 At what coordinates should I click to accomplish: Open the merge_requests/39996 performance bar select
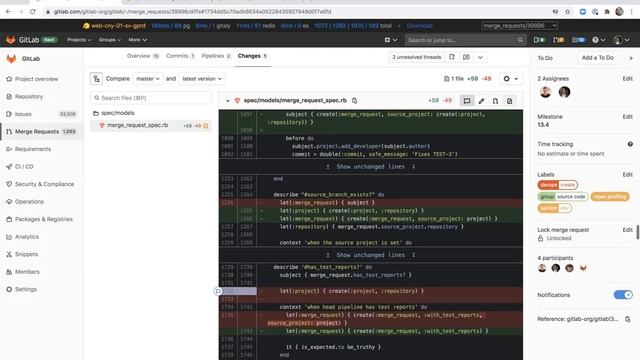520,26
